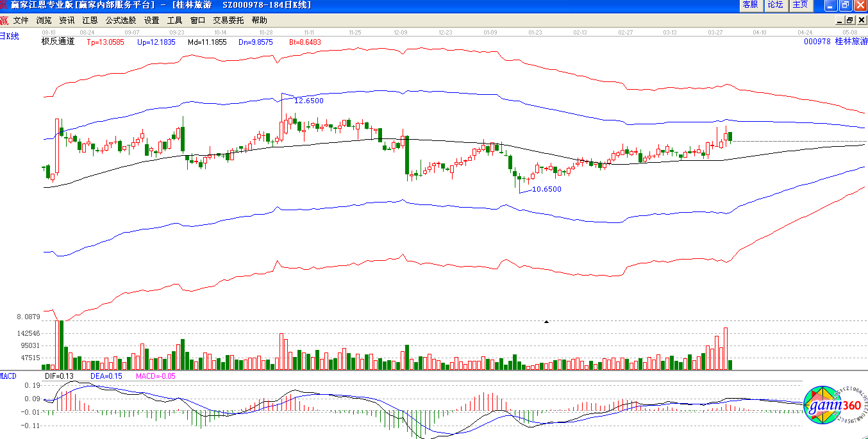Click the Md=11.1855 value
This screenshot has width=868, height=439.
(x=207, y=42)
